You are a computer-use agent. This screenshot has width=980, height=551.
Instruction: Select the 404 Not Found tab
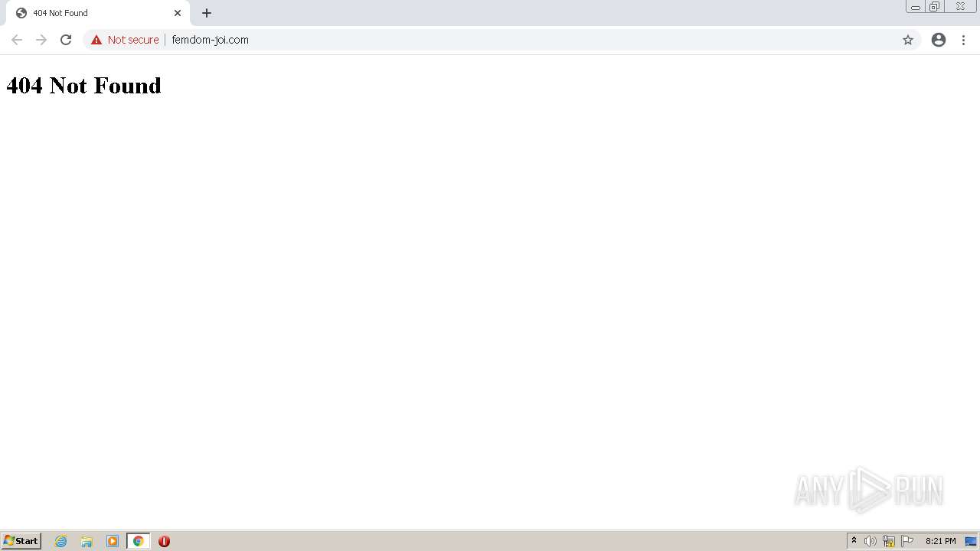(98, 13)
